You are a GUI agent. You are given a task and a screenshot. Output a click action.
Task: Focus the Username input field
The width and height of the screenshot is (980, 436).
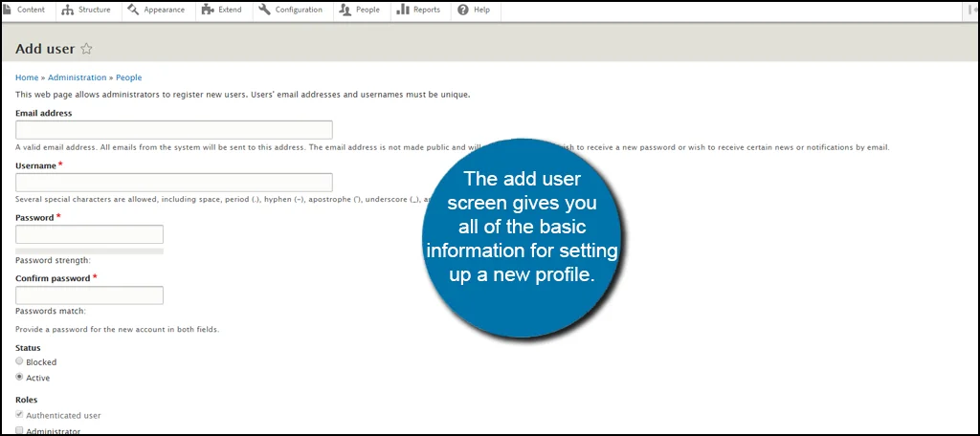pyautogui.click(x=174, y=183)
